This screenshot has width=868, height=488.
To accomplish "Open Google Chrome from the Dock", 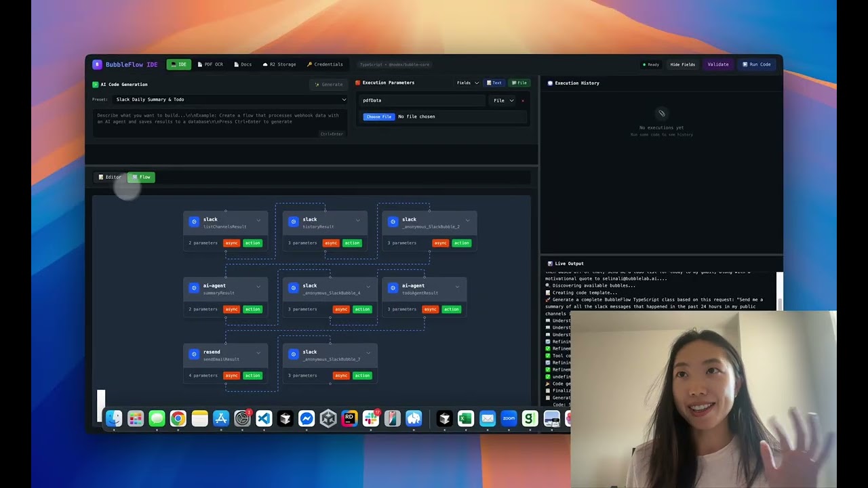I will pyautogui.click(x=178, y=419).
